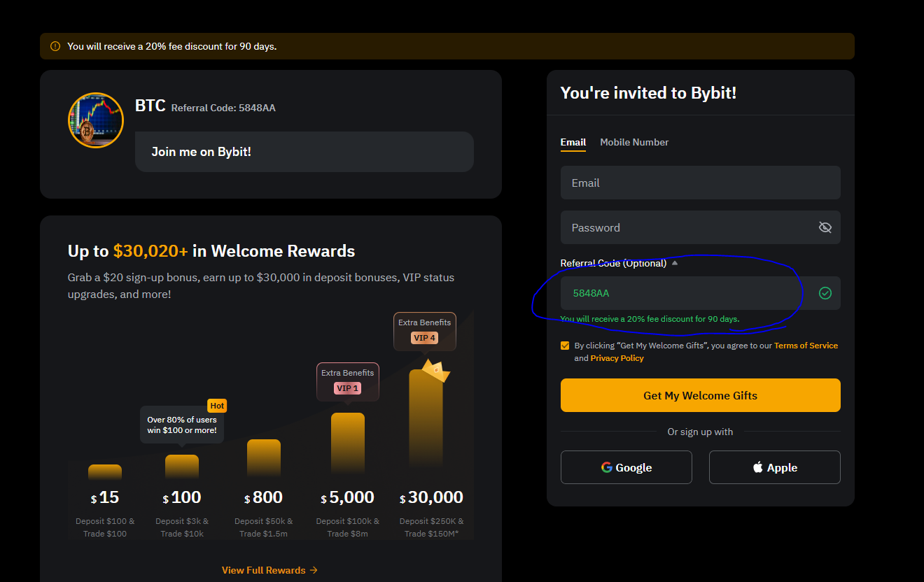Sign up with Apple
Image resolution: width=924 pixels, height=582 pixels.
pyautogui.click(x=774, y=467)
